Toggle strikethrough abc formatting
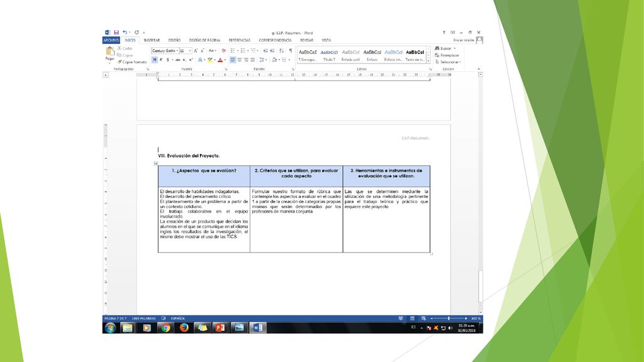 [178, 60]
